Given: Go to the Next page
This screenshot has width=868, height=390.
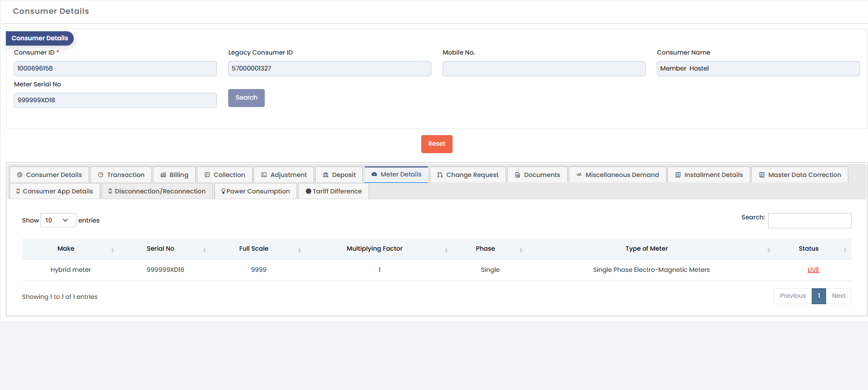Looking at the screenshot, I should click(x=838, y=296).
